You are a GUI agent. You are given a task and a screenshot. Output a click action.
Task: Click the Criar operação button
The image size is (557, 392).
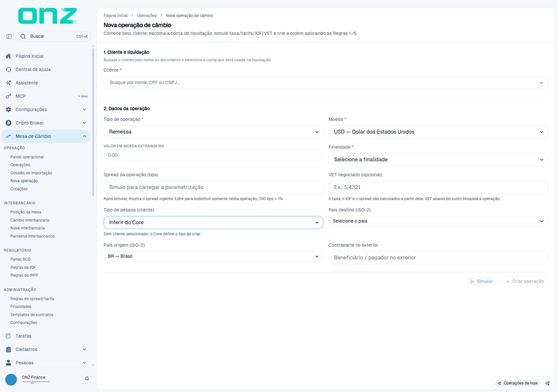point(524,282)
